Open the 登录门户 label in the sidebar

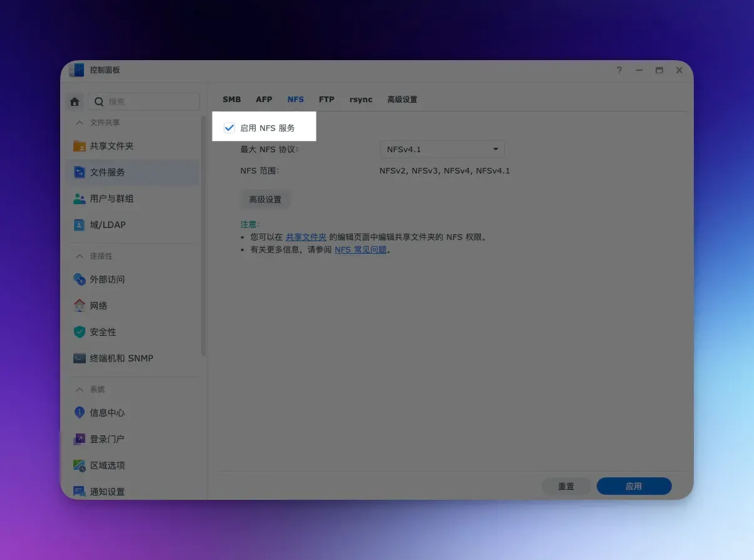pyautogui.click(x=107, y=439)
